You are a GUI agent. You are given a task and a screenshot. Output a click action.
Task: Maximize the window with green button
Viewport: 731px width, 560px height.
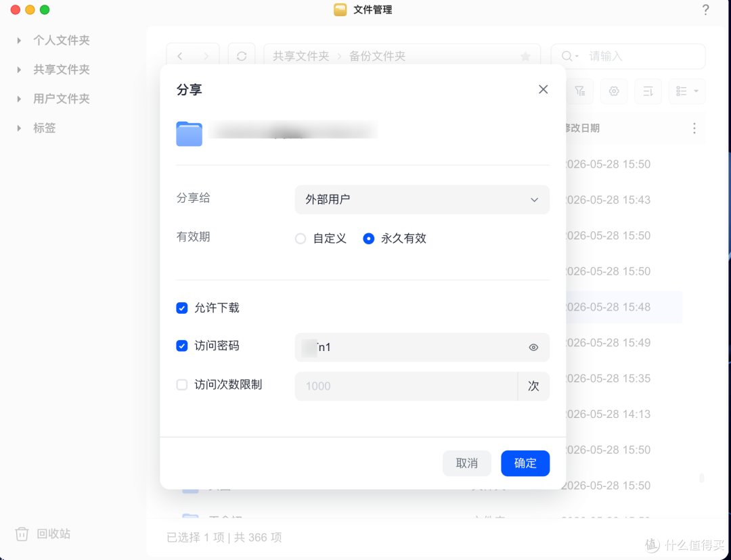[x=45, y=9]
